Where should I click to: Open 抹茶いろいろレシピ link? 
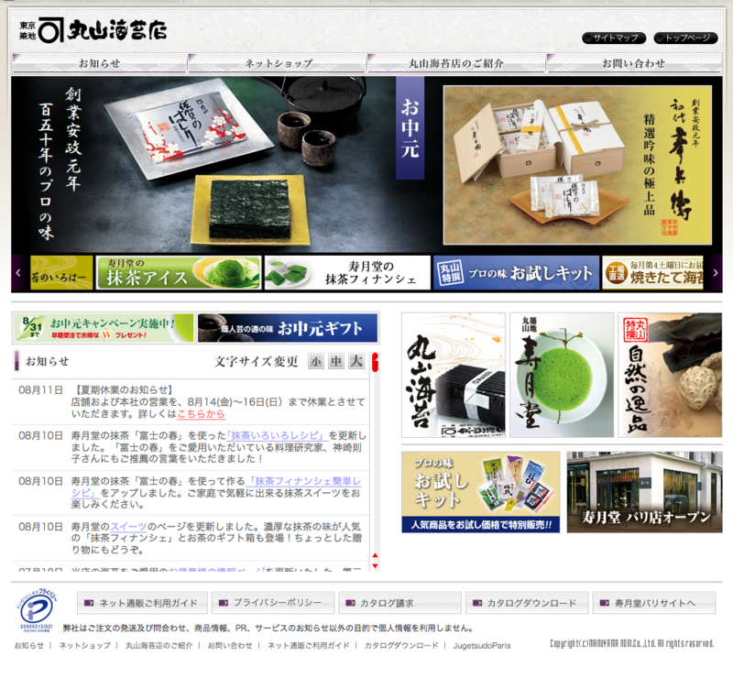pyautogui.click(x=278, y=436)
